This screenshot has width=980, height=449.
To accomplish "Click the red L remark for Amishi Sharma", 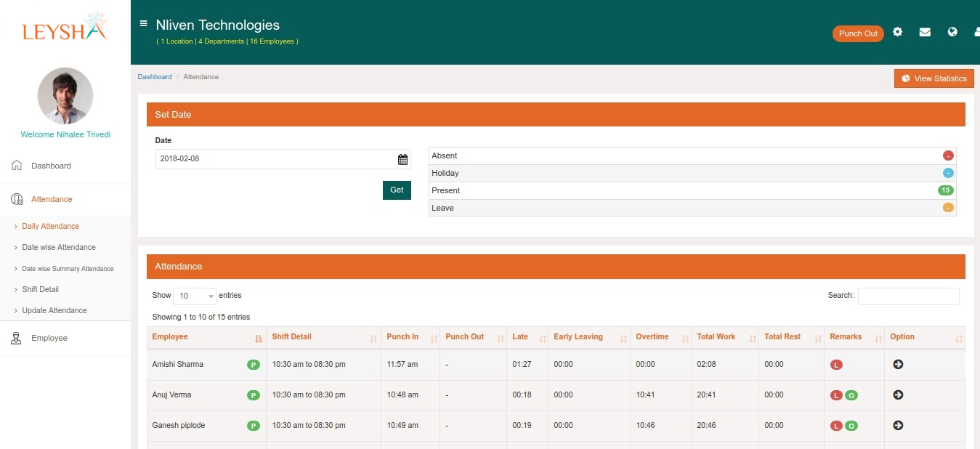I will (x=836, y=365).
